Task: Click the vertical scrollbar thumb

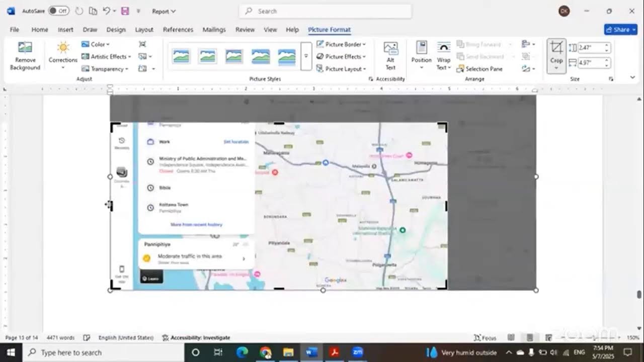Action: coord(639,294)
